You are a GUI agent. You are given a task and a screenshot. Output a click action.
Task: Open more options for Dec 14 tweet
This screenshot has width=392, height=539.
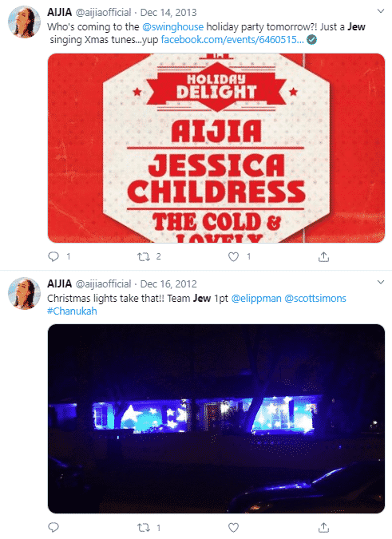(x=380, y=11)
